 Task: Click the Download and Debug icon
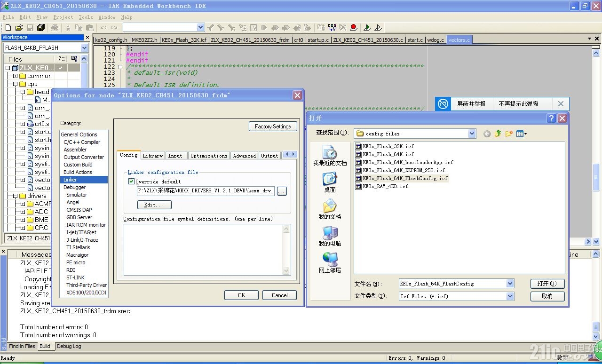point(367,28)
